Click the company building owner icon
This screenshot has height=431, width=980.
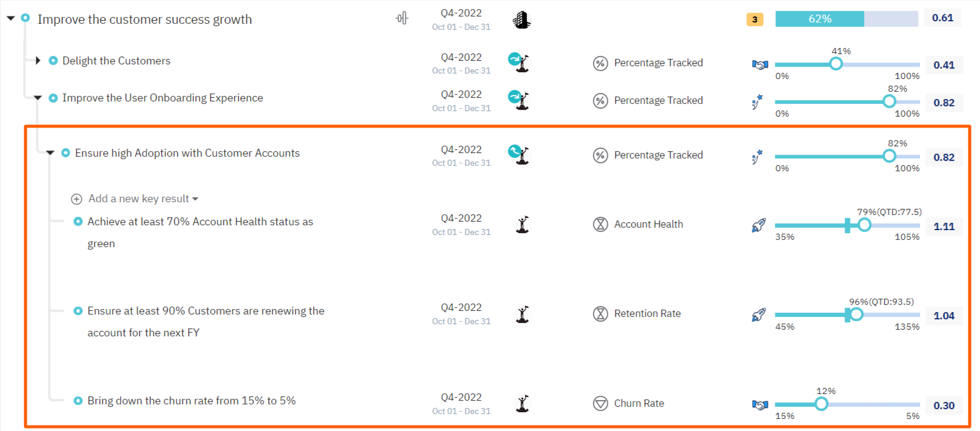coord(521,20)
